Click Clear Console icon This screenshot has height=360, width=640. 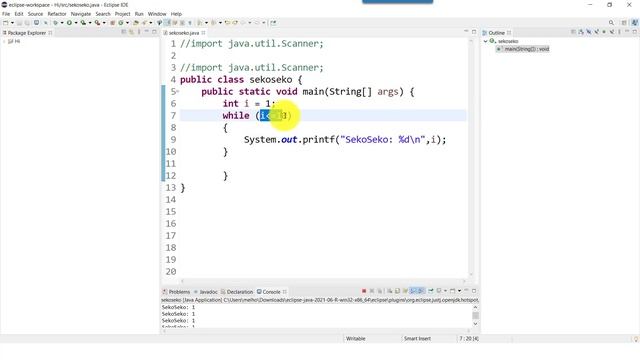point(390,291)
